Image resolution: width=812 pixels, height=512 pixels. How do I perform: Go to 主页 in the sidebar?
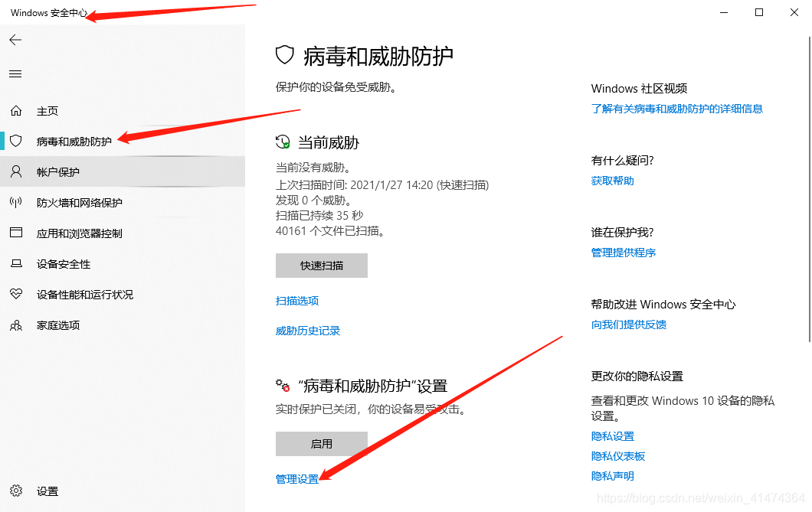123,111
